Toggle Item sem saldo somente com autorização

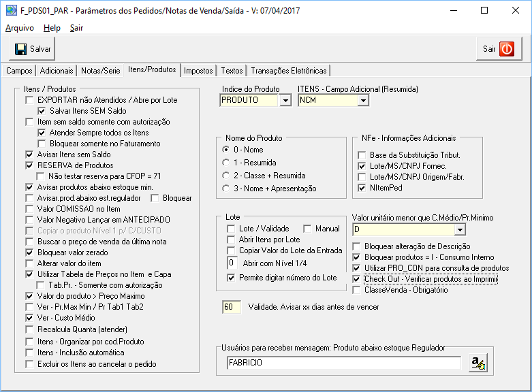pyautogui.click(x=29, y=122)
